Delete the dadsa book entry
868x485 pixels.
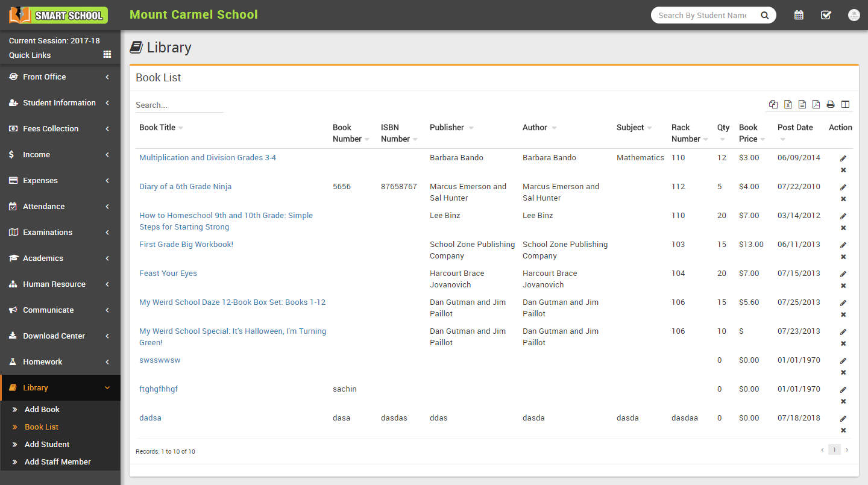(843, 430)
